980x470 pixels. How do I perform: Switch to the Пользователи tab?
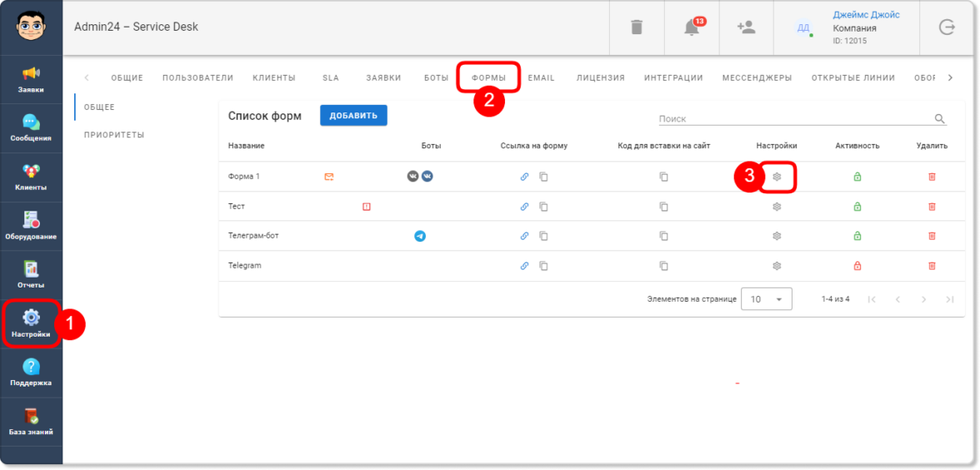click(197, 78)
